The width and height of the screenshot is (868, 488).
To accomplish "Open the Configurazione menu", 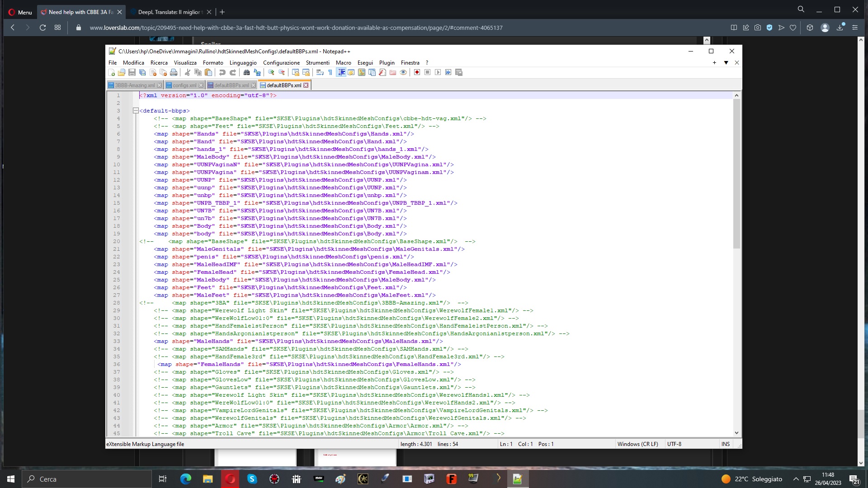I will tap(281, 63).
